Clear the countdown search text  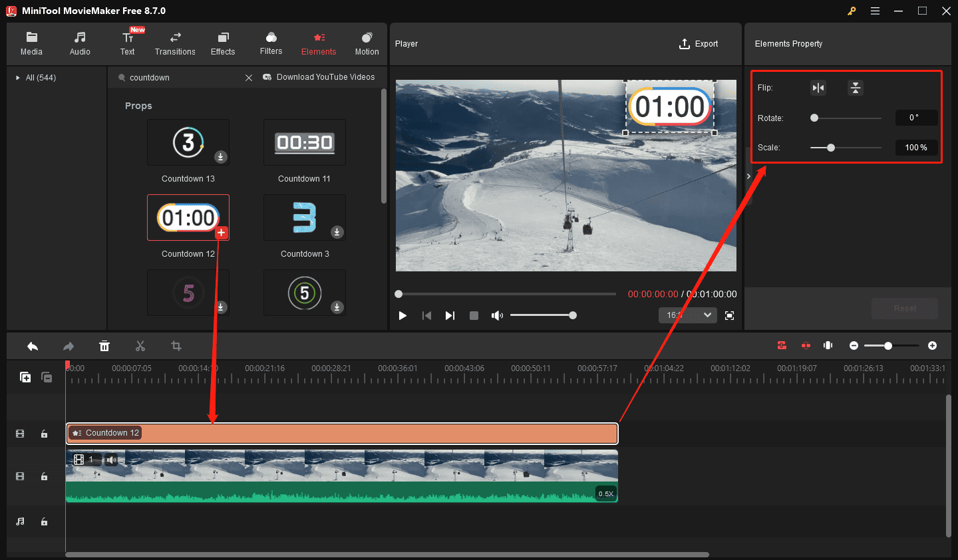[249, 78]
